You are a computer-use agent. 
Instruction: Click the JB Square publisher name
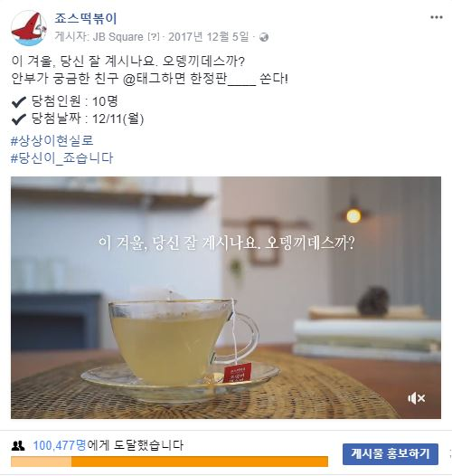(118, 37)
